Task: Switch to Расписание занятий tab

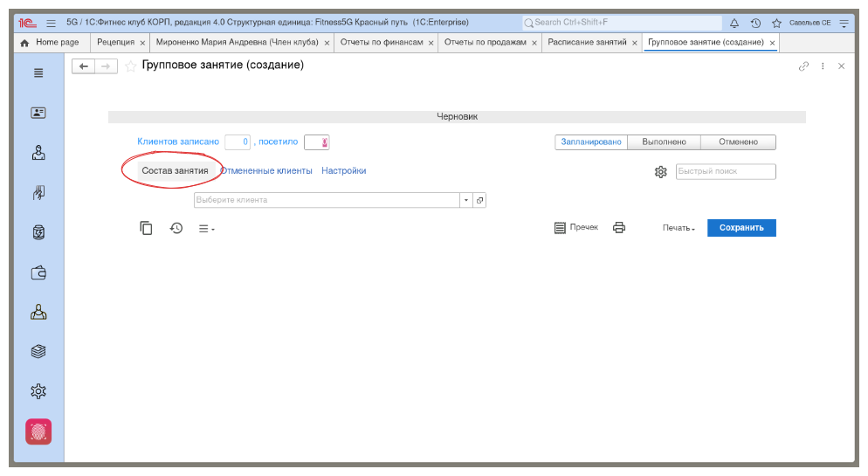Action: (x=587, y=42)
